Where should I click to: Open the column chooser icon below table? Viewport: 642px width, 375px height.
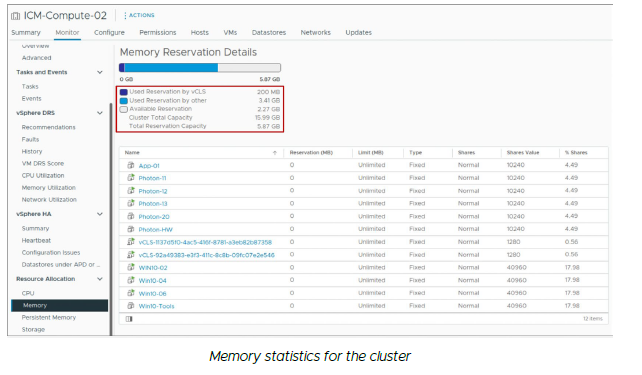(129, 319)
